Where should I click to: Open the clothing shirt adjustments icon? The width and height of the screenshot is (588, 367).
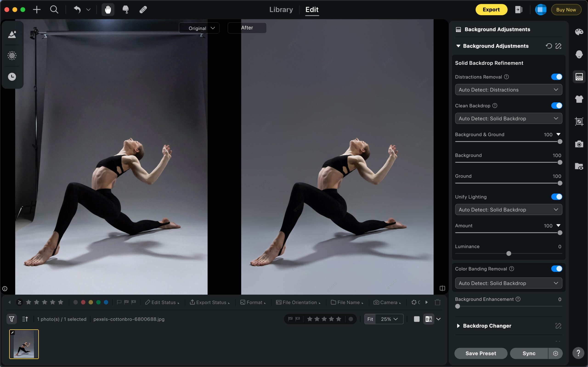click(579, 99)
